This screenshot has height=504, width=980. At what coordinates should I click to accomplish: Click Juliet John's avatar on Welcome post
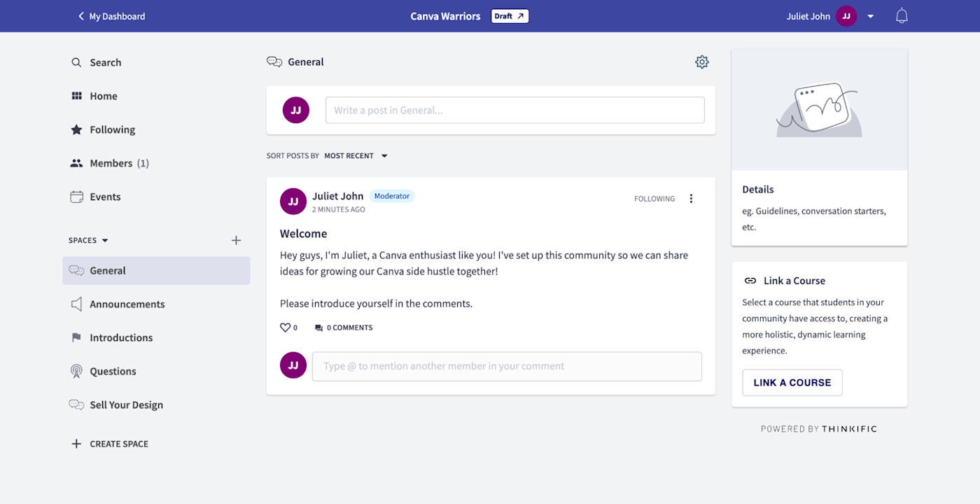(x=293, y=202)
